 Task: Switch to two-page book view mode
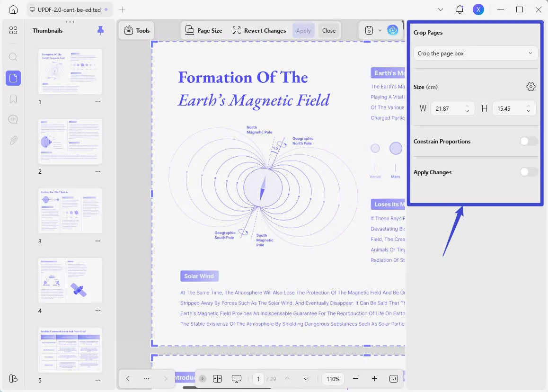click(217, 379)
